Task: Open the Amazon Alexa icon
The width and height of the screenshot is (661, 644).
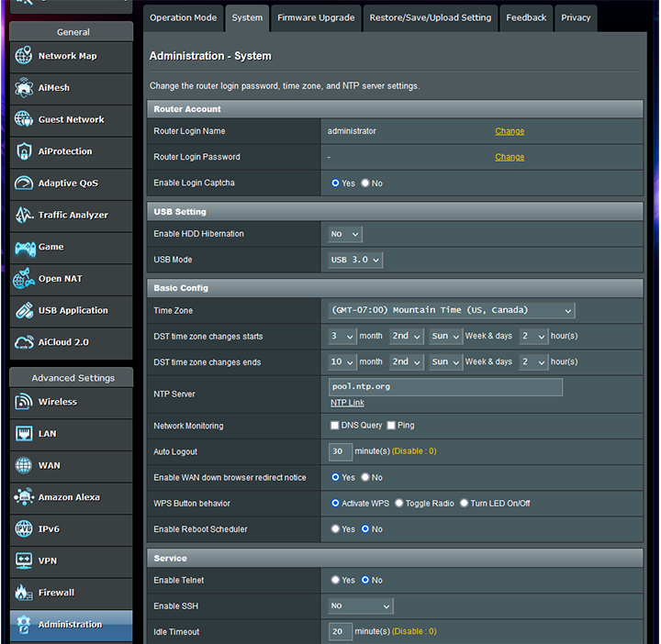Action: click(24, 497)
